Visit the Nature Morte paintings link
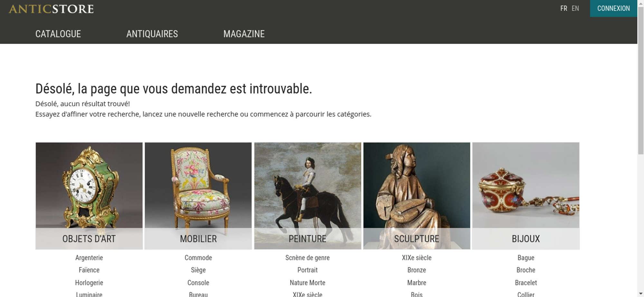Screen dimensions: 644x297 308,283
